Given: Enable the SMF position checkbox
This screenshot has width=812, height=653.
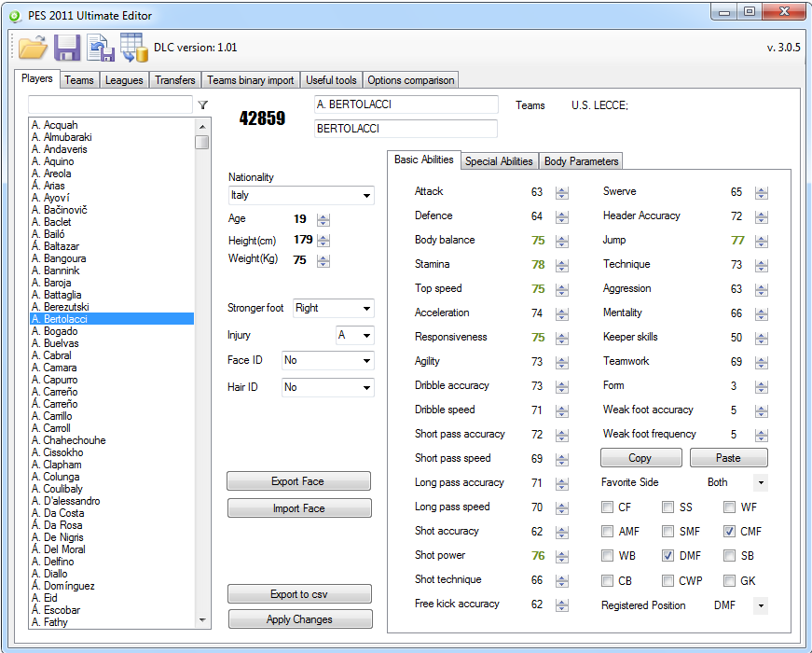Looking at the screenshot, I should pyautogui.click(x=668, y=531).
